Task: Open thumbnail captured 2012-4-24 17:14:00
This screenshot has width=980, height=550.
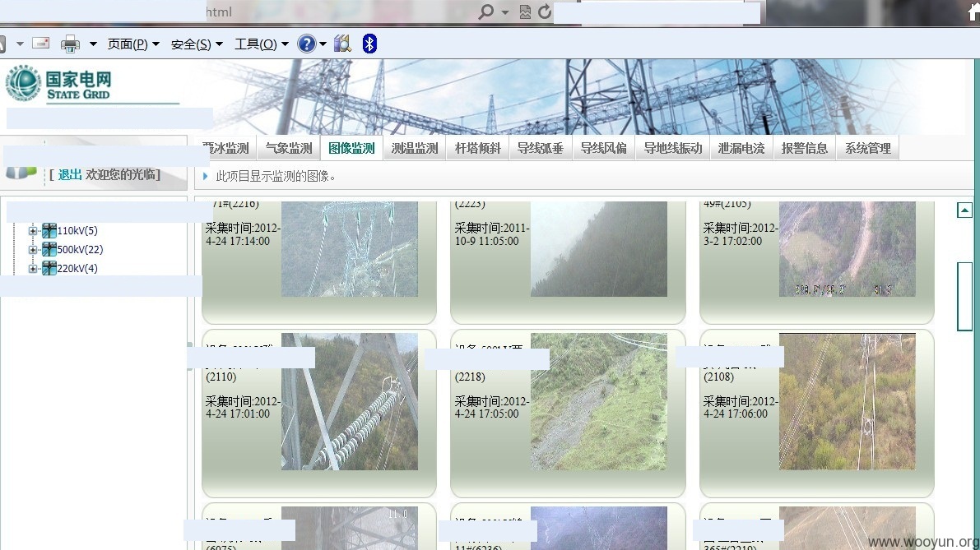Action: (x=350, y=248)
